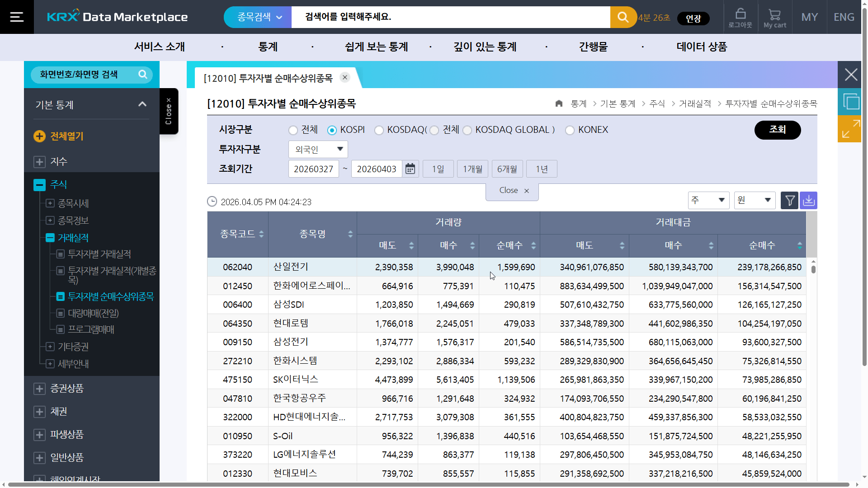Open the 외국인 investor type dropdown

point(318,149)
